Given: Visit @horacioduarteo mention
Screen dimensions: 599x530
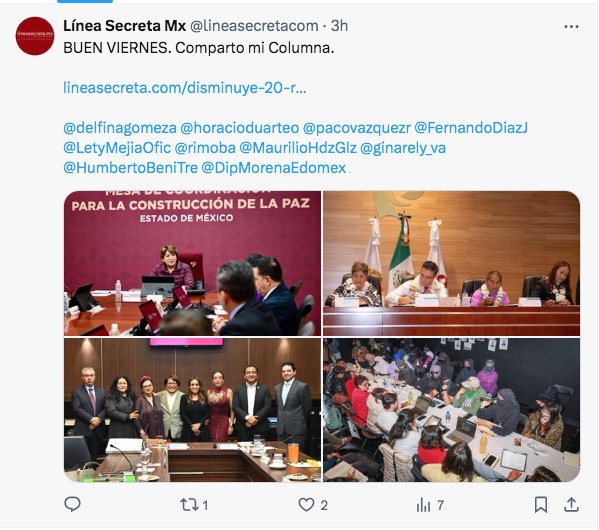Looking at the screenshot, I should (240, 128).
